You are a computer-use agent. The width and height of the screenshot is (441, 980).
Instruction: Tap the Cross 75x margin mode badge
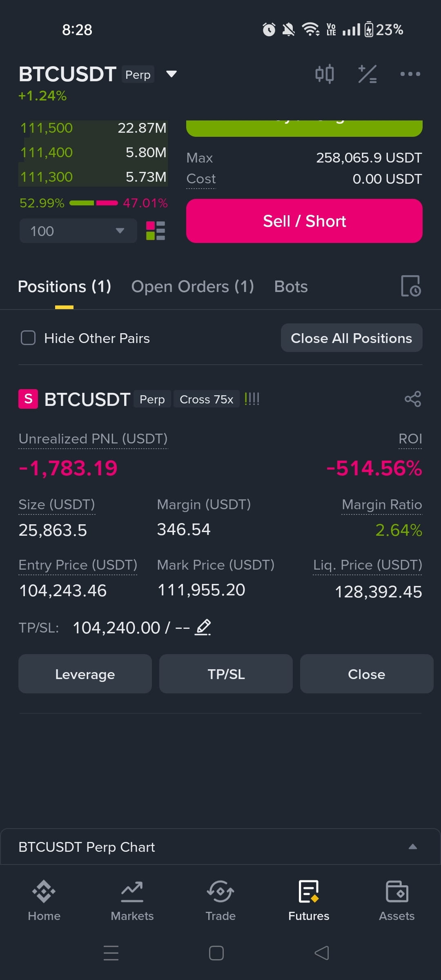click(206, 399)
